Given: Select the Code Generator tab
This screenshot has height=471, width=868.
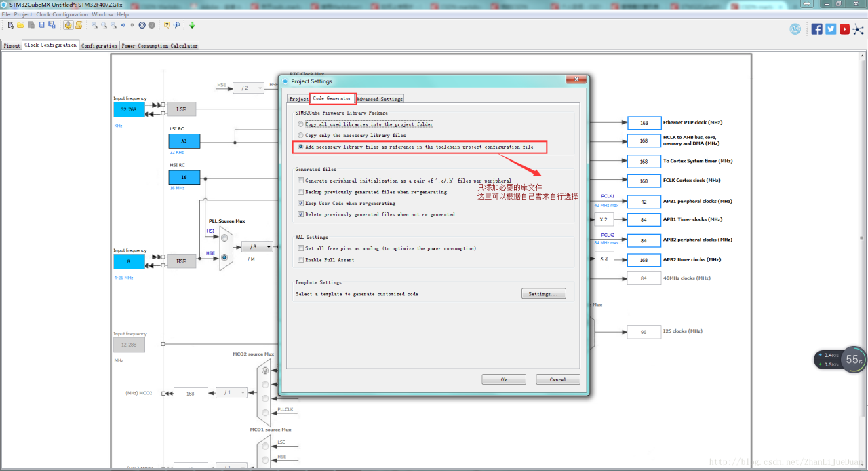Looking at the screenshot, I should click(332, 98).
